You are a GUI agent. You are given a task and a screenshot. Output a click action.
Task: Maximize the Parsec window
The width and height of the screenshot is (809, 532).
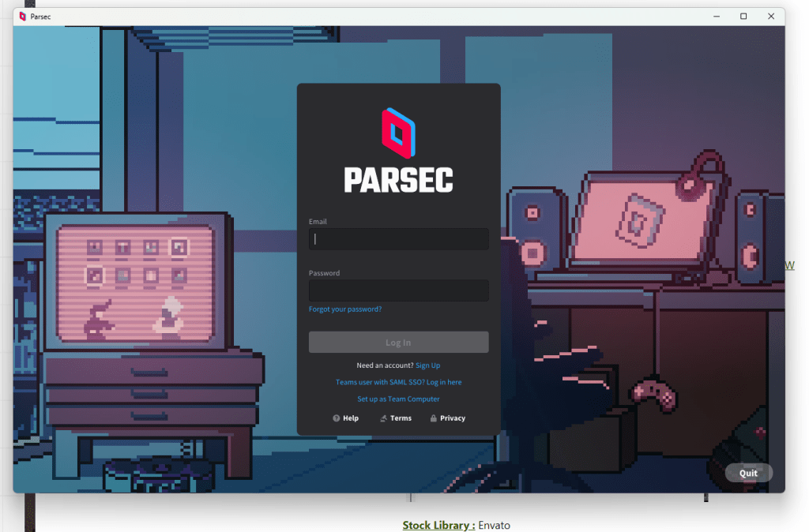point(743,17)
